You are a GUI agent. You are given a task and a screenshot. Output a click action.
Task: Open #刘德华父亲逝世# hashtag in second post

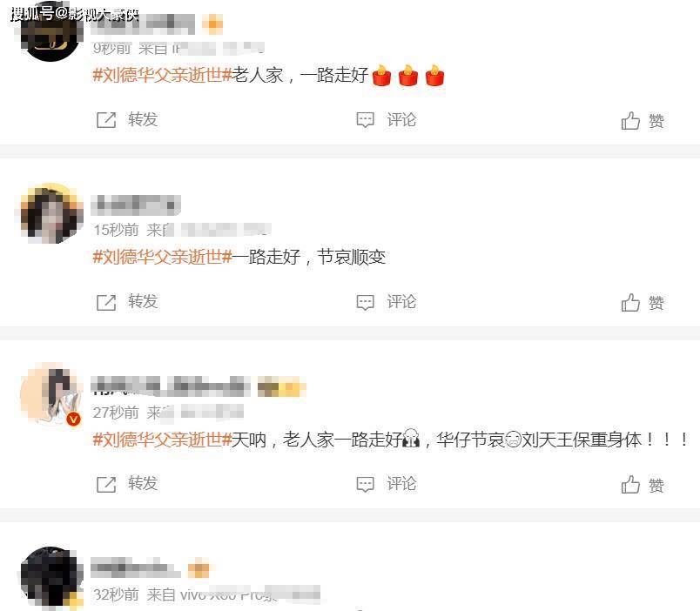click(x=162, y=257)
